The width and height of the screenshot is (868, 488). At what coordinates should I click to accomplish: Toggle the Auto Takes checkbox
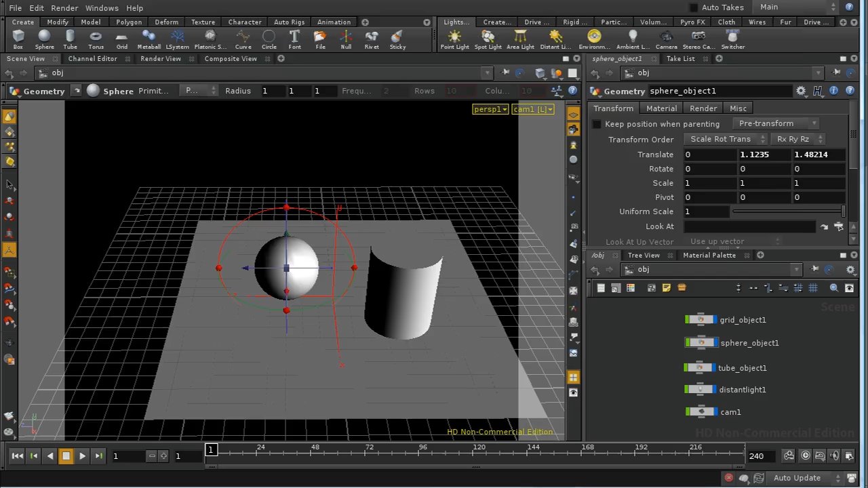point(693,7)
